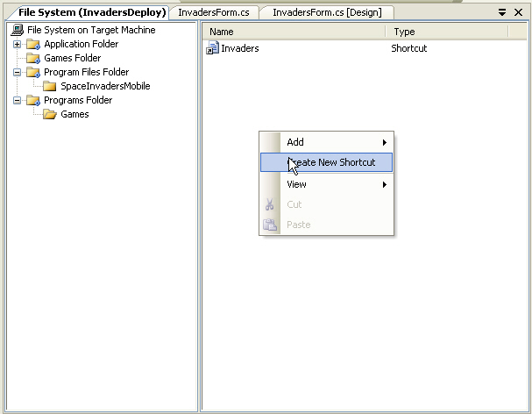Click the scissors icon beside Cut
The height and width of the screenshot is (414, 532).
click(x=270, y=204)
